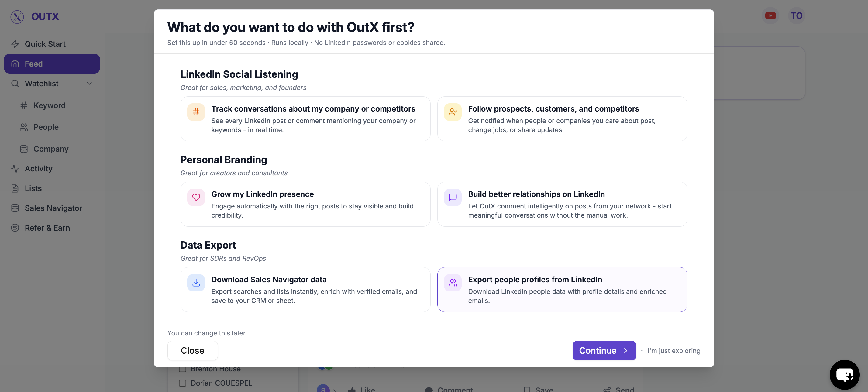
Task: Select Export people profiles from LinkedIn option
Action: (x=562, y=290)
